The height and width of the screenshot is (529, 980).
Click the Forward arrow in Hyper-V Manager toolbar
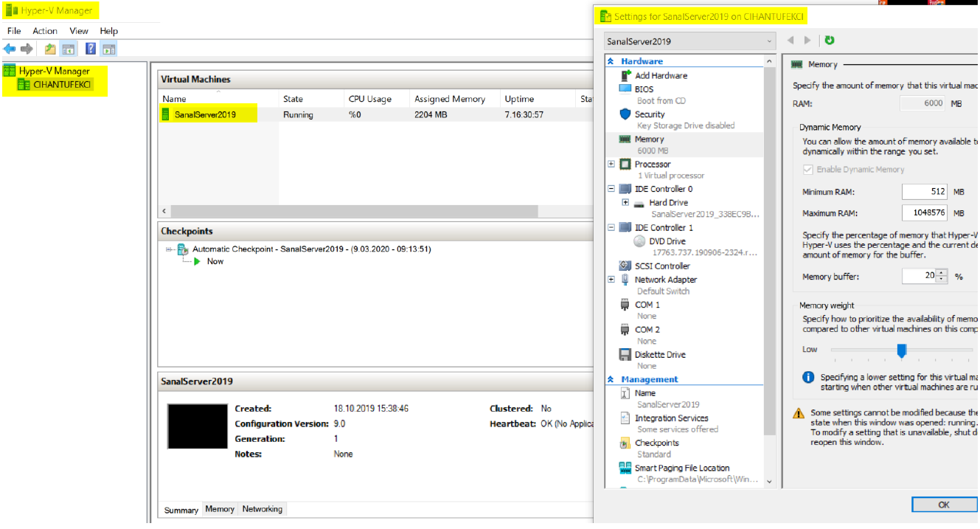[x=27, y=49]
